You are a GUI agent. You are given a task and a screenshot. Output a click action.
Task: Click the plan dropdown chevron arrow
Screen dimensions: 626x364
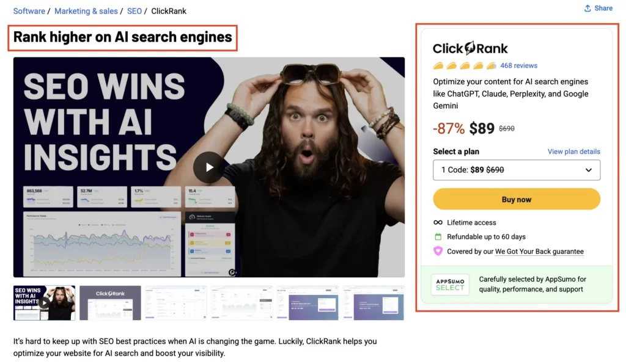(x=589, y=170)
